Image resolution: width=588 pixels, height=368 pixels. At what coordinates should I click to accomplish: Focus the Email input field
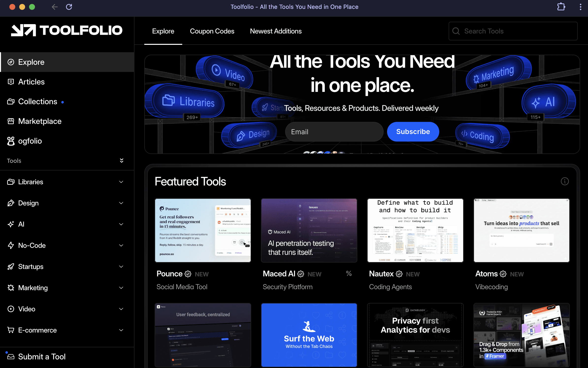(x=334, y=132)
